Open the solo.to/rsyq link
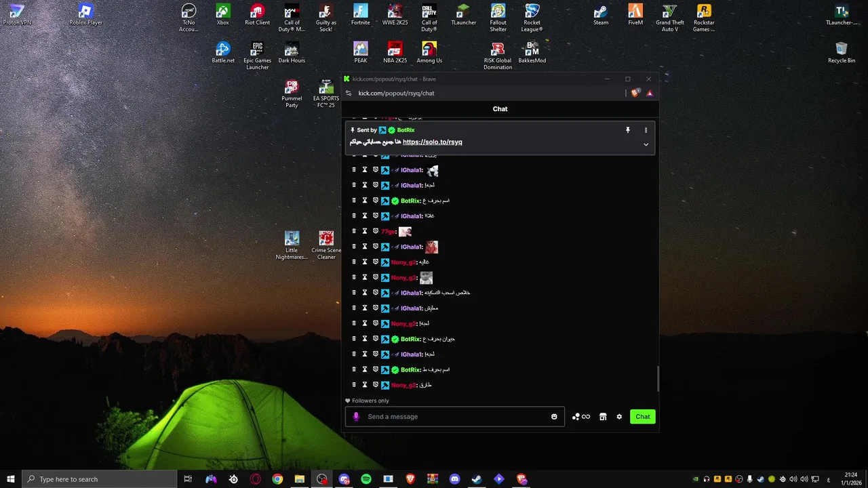868x488 pixels. [x=433, y=142]
